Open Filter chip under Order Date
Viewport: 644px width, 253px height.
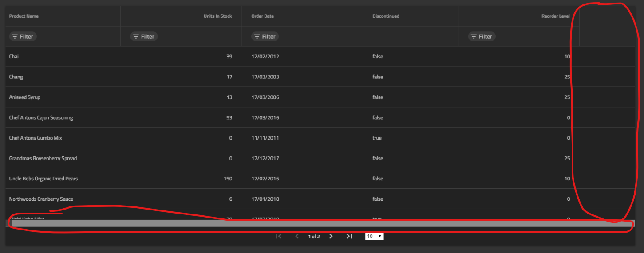click(x=265, y=36)
